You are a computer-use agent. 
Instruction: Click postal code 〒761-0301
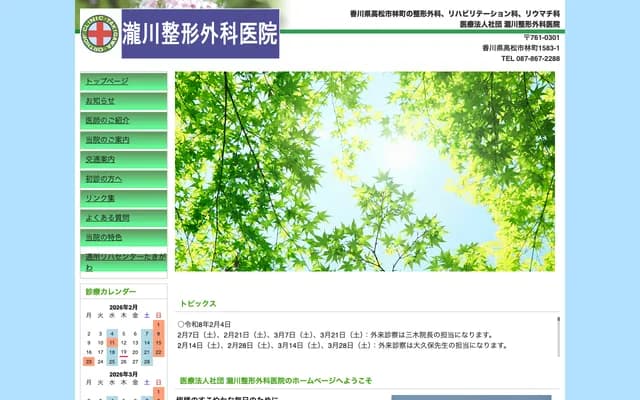[x=542, y=38]
